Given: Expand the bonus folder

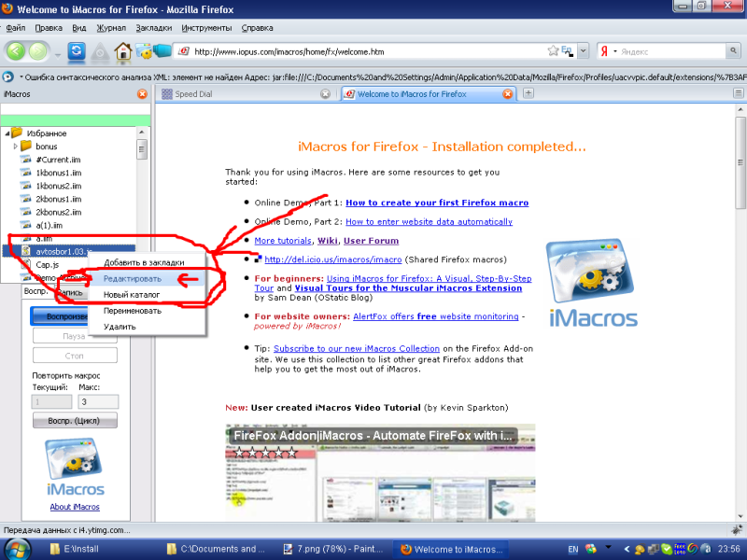Looking at the screenshot, I should [15, 147].
